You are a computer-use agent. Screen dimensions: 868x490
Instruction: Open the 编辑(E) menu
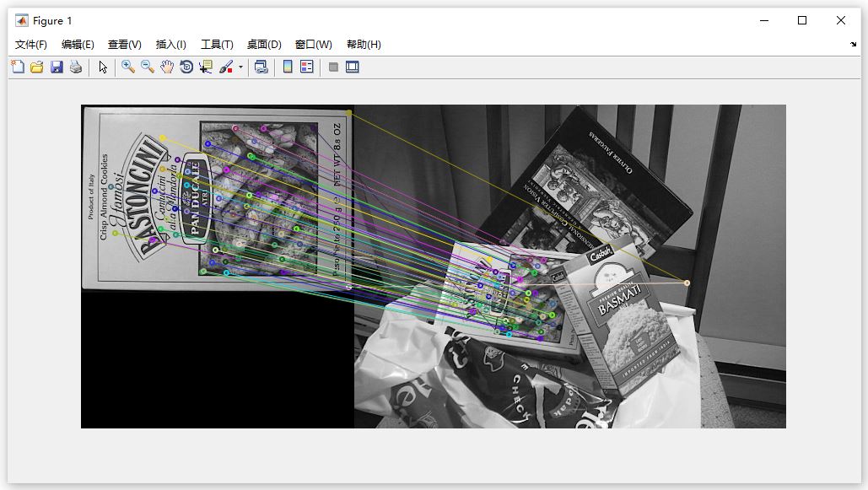point(78,45)
